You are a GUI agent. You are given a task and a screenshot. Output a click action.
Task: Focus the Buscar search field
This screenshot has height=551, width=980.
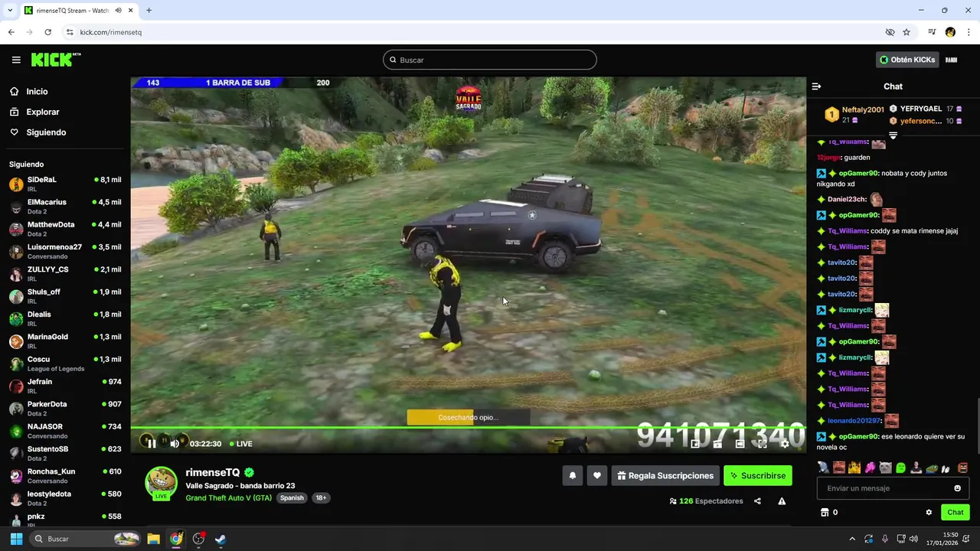490,60
